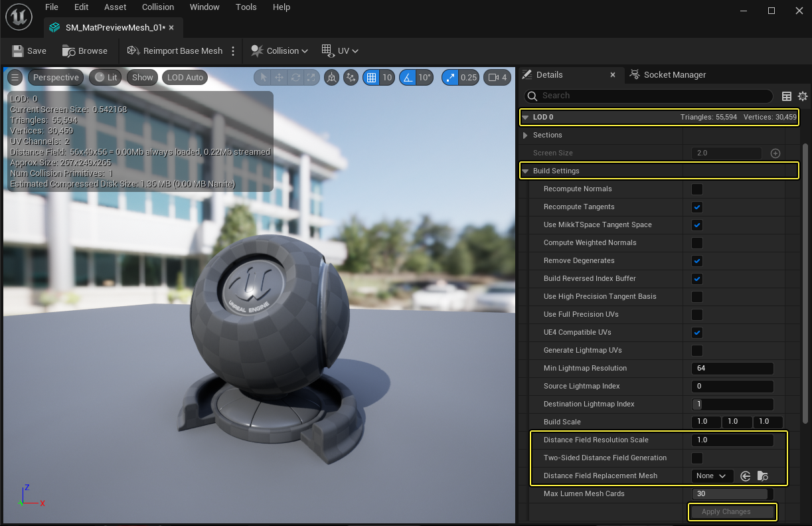Enable Compute Weighted Normals
This screenshot has width=812, height=526.
(697, 243)
